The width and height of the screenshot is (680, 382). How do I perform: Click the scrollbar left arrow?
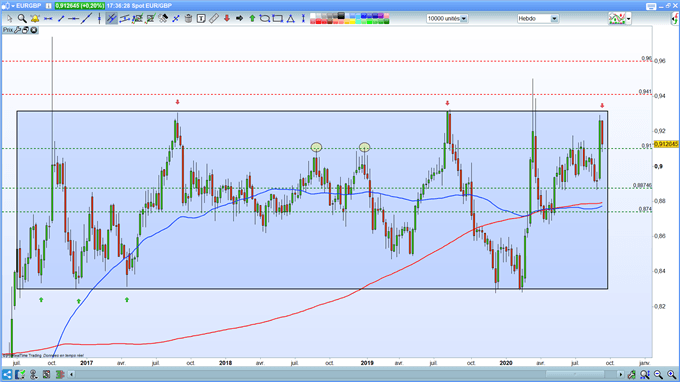pyautogui.click(x=72, y=374)
